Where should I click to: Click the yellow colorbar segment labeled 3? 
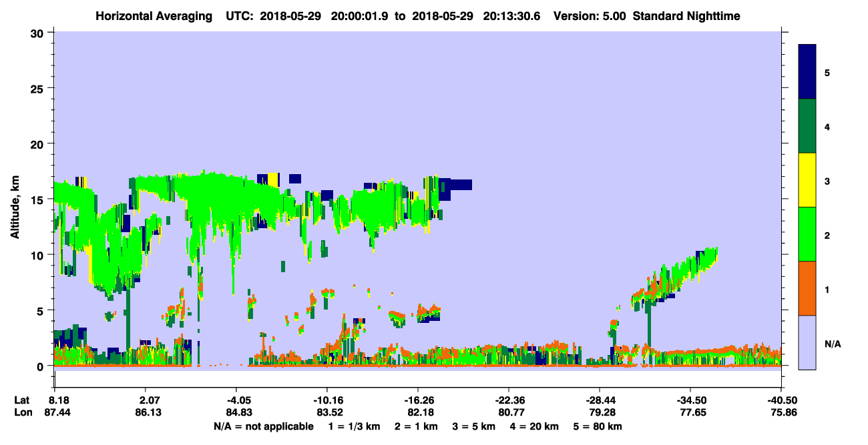807,180
